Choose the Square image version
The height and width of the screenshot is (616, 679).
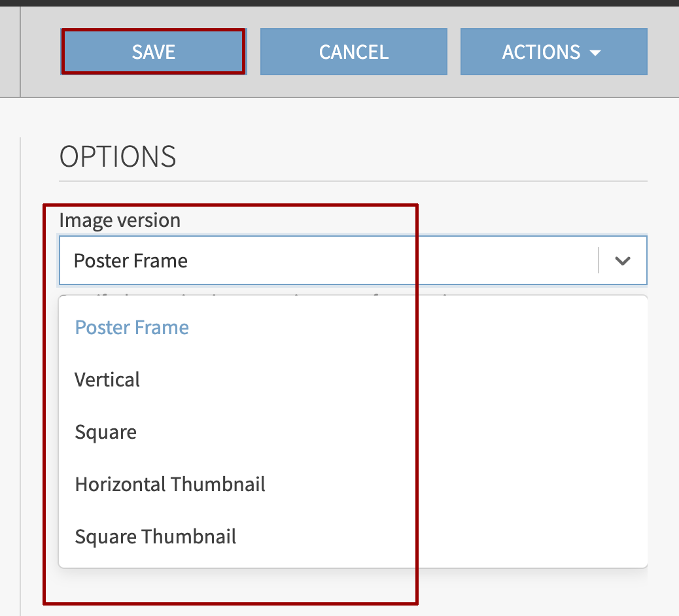click(106, 432)
